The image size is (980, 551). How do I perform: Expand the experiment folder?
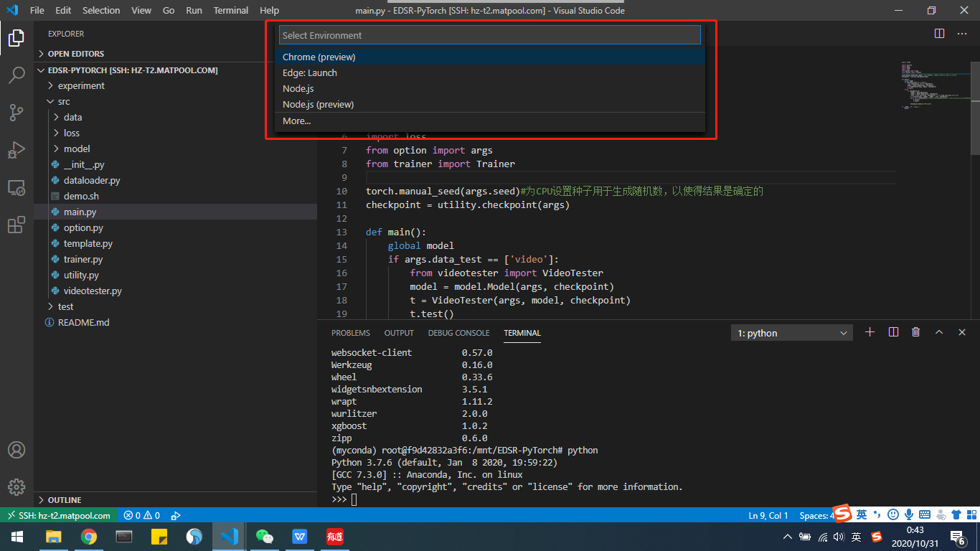pyautogui.click(x=175, y=85)
